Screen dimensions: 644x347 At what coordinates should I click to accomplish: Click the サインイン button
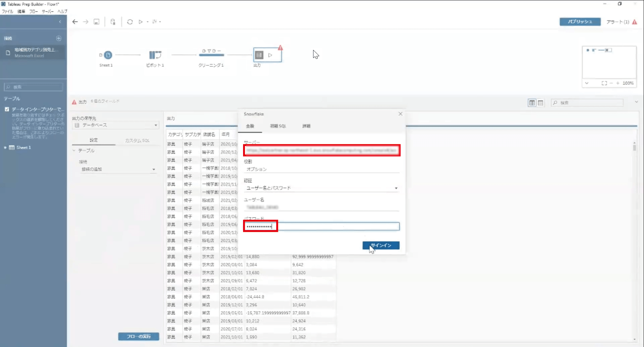[381, 246]
